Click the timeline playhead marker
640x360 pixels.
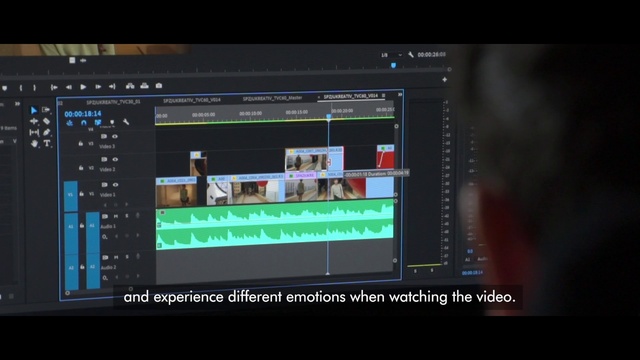(329, 117)
